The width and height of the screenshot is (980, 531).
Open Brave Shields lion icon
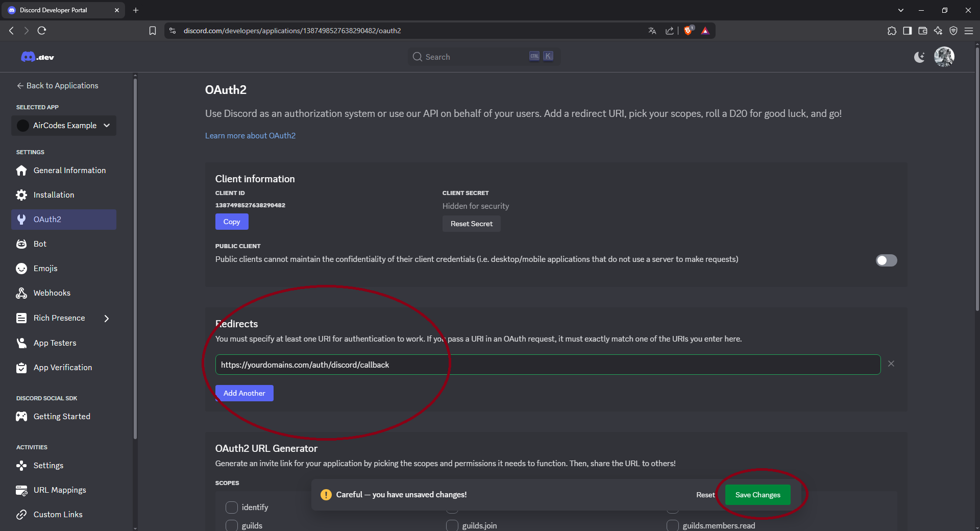pos(689,30)
